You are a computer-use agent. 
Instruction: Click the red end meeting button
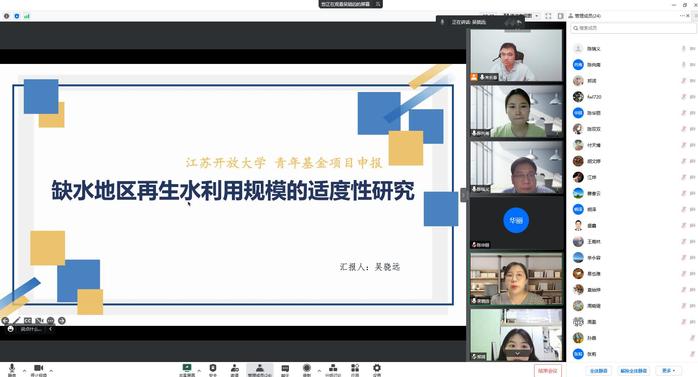click(548, 370)
